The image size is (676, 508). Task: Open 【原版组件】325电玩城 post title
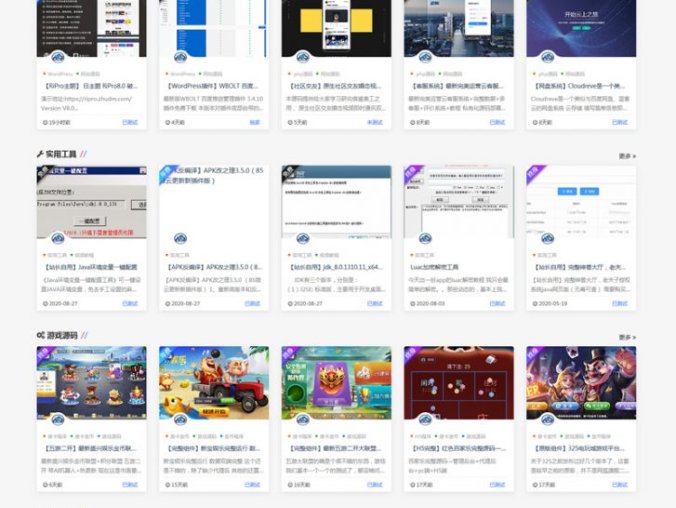click(579, 448)
